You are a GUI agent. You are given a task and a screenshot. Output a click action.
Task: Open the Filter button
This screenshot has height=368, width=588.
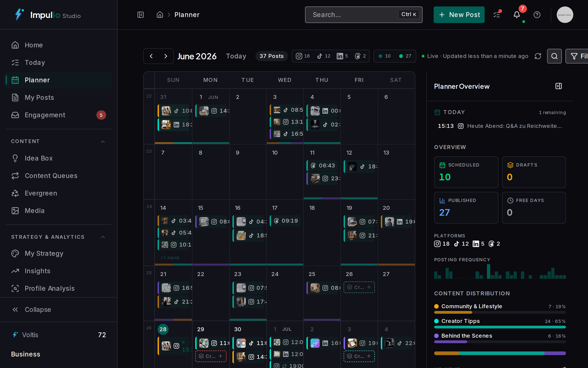[577, 56]
